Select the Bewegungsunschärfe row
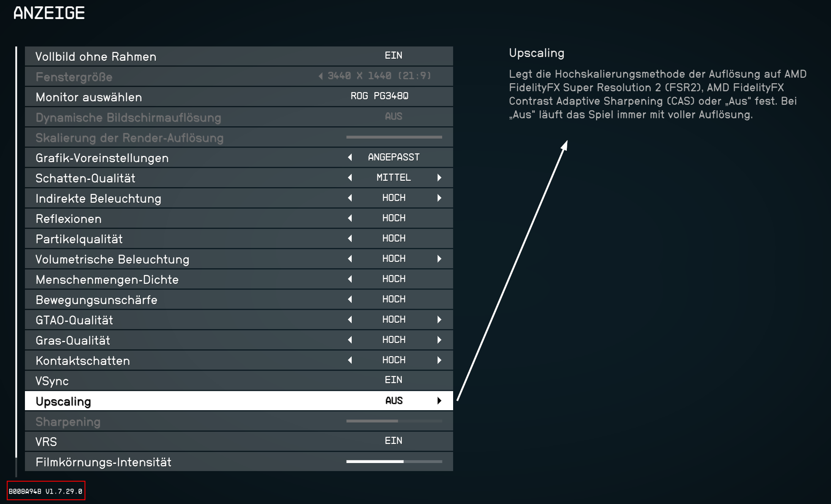The height and width of the screenshot is (504, 831). (239, 300)
